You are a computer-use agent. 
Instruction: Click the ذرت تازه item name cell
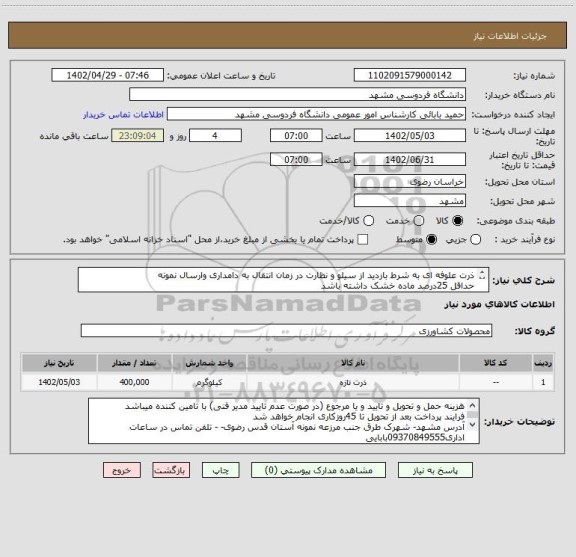(353, 382)
